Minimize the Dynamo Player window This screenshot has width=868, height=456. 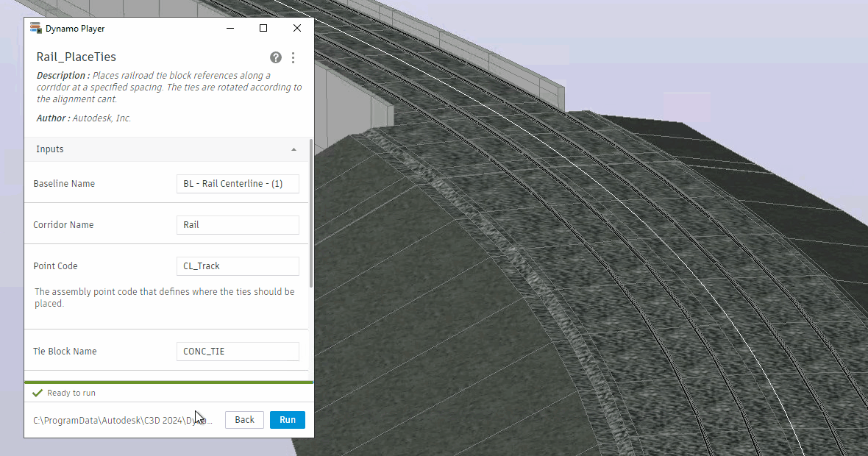point(230,29)
